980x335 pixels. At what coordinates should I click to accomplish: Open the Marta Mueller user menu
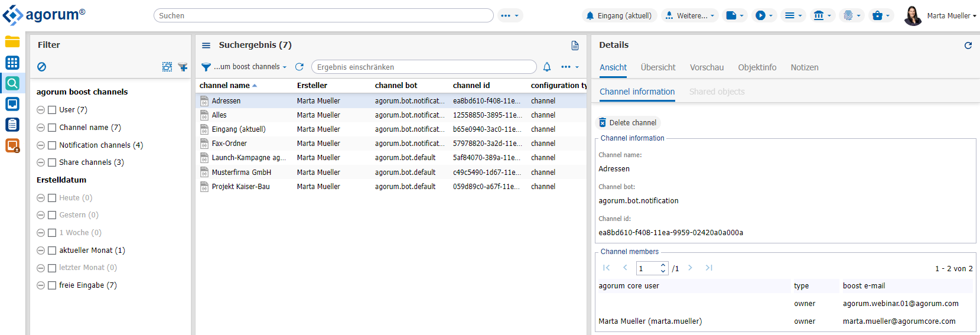click(952, 16)
